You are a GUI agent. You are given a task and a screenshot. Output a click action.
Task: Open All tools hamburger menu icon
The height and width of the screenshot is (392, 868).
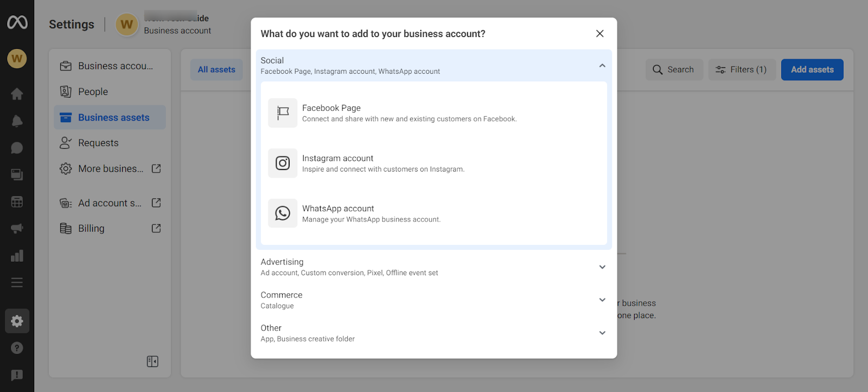click(17, 282)
